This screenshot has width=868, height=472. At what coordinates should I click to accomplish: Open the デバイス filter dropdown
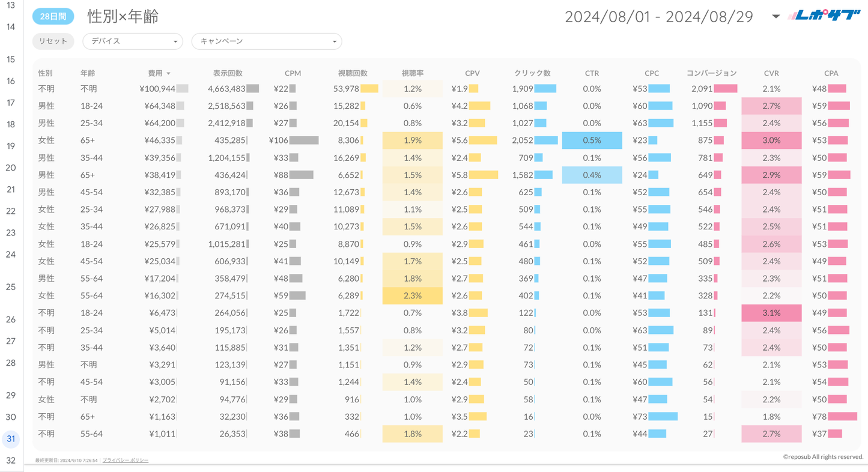133,41
